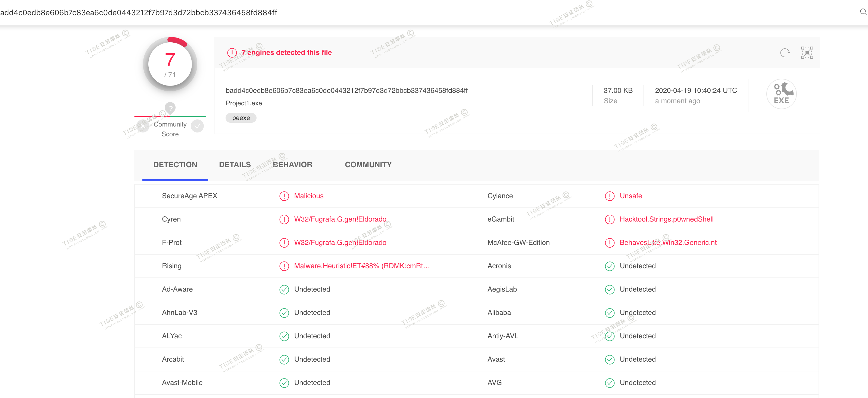Vote file harmless with check button
Screen dimensions: 868x398
197,126
